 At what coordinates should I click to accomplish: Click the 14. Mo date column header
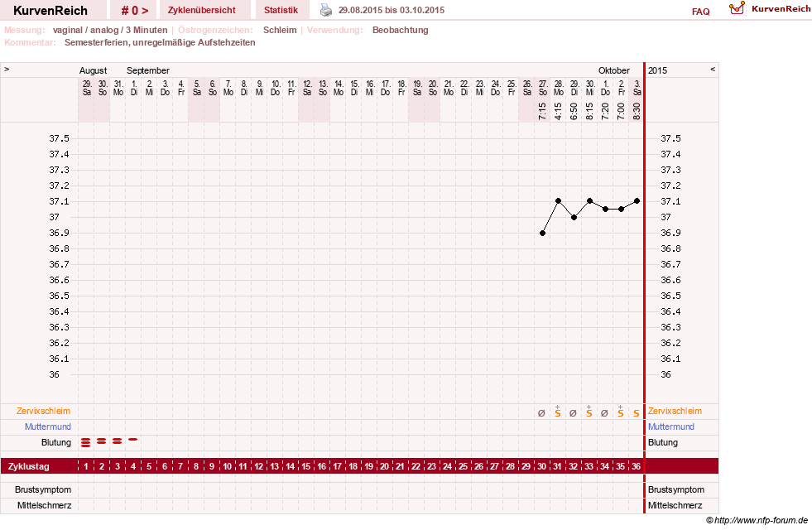[x=339, y=88]
